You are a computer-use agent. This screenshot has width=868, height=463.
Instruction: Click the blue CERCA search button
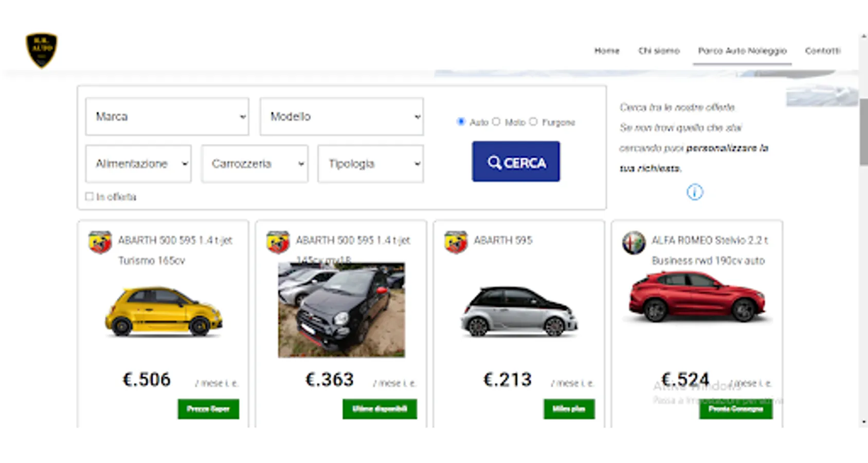[x=516, y=162]
